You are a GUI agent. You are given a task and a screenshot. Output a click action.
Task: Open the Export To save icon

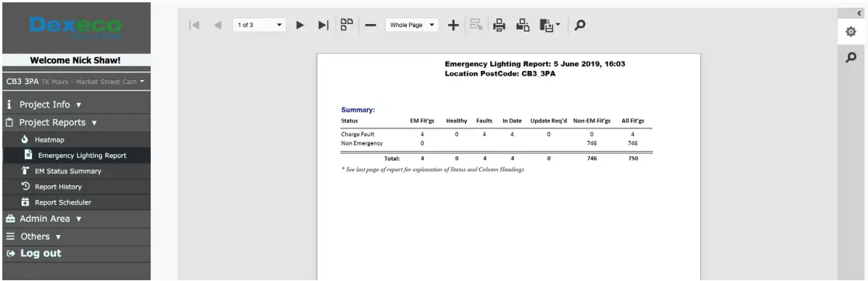click(x=546, y=25)
